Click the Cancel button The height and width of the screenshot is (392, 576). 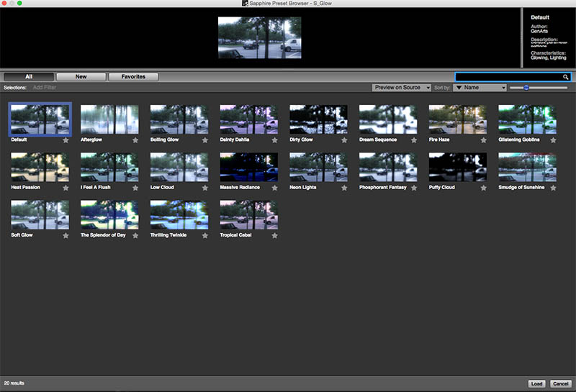coord(561,383)
